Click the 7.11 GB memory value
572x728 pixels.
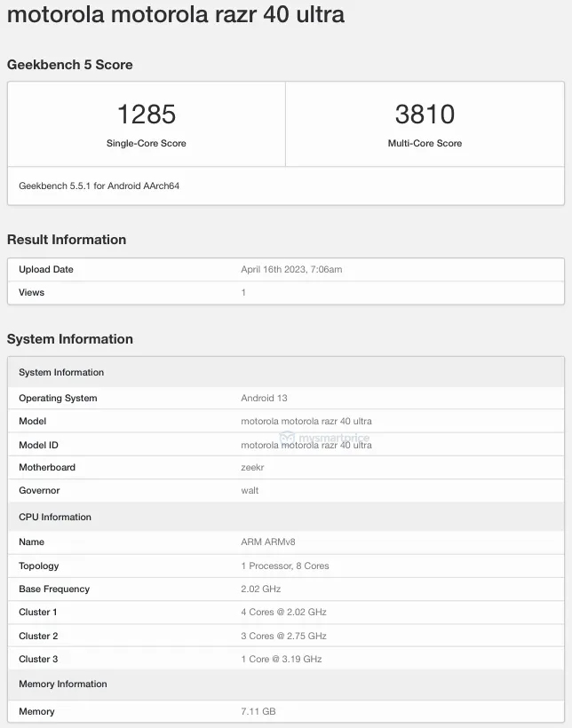(258, 712)
